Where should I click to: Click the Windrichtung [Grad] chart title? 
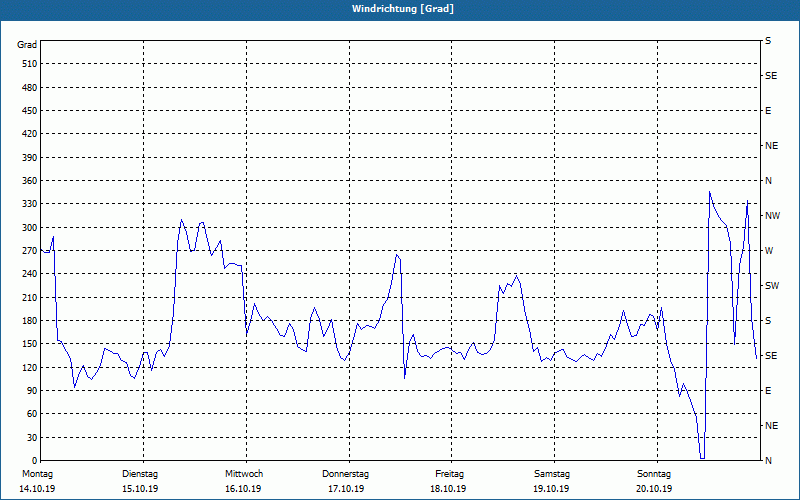400,8
